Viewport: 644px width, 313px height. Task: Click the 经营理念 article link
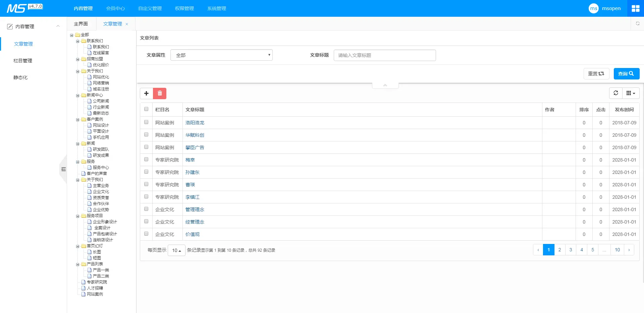195,222
